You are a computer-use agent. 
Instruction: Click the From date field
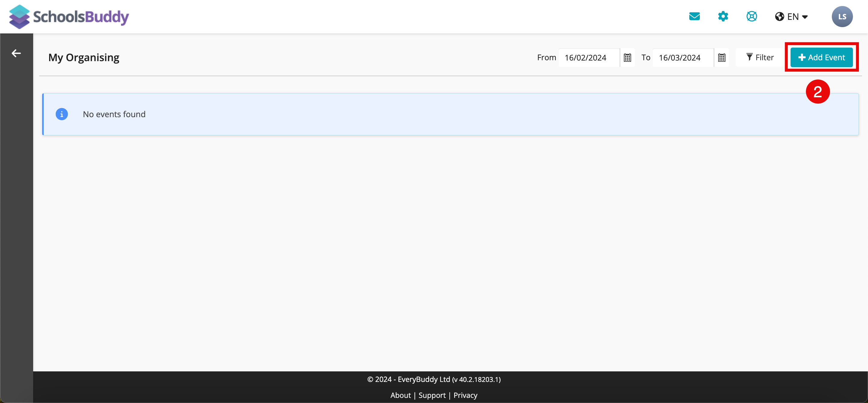[589, 58]
